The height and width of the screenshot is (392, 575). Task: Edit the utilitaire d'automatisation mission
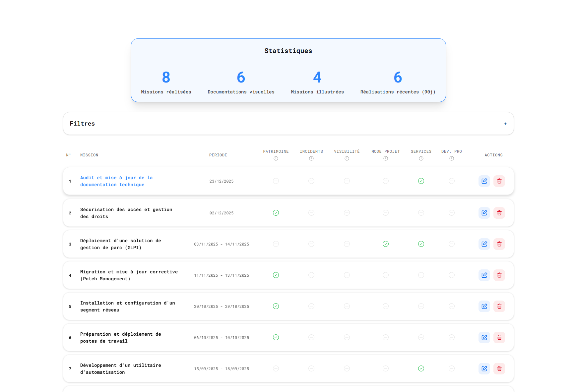[x=484, y=368]
